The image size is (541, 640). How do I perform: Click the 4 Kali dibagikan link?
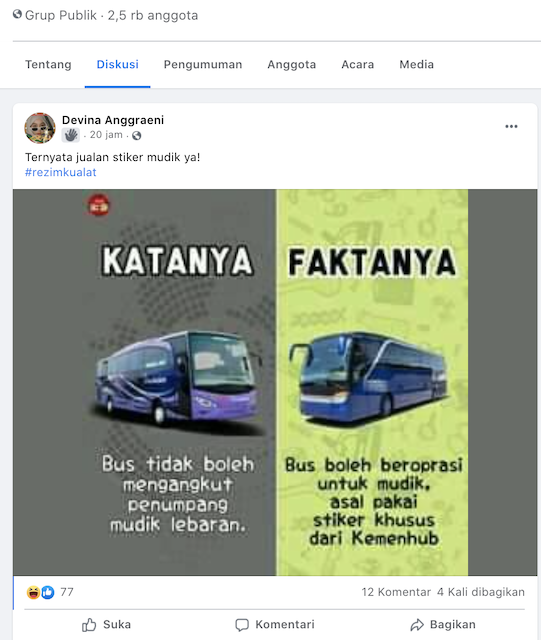481,592
